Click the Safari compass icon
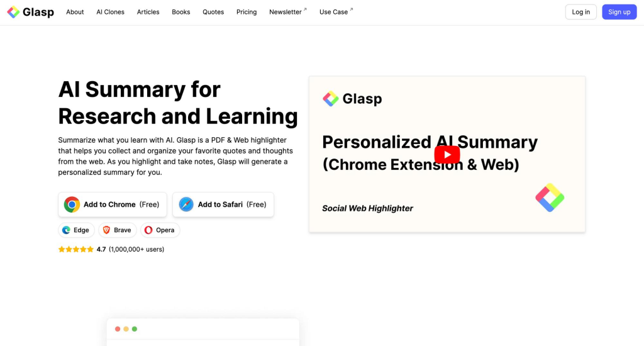 pyautogui.click(x=186, y=204)
